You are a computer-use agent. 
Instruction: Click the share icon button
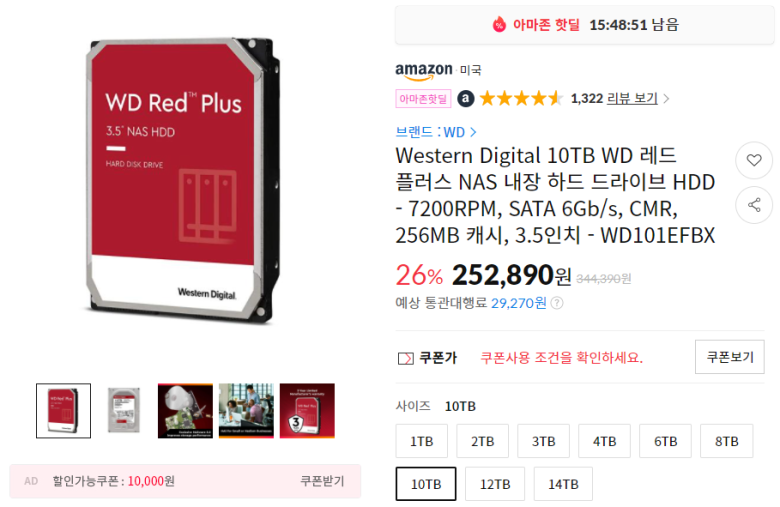pos(754,205)
